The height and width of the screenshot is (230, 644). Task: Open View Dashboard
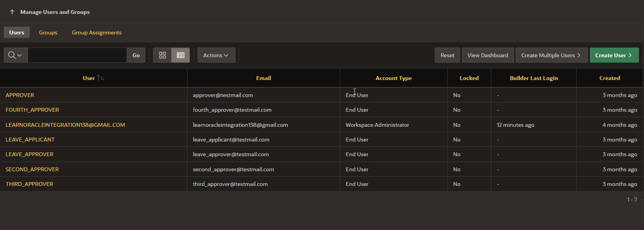pyautogui.click(x=488, y=55)
